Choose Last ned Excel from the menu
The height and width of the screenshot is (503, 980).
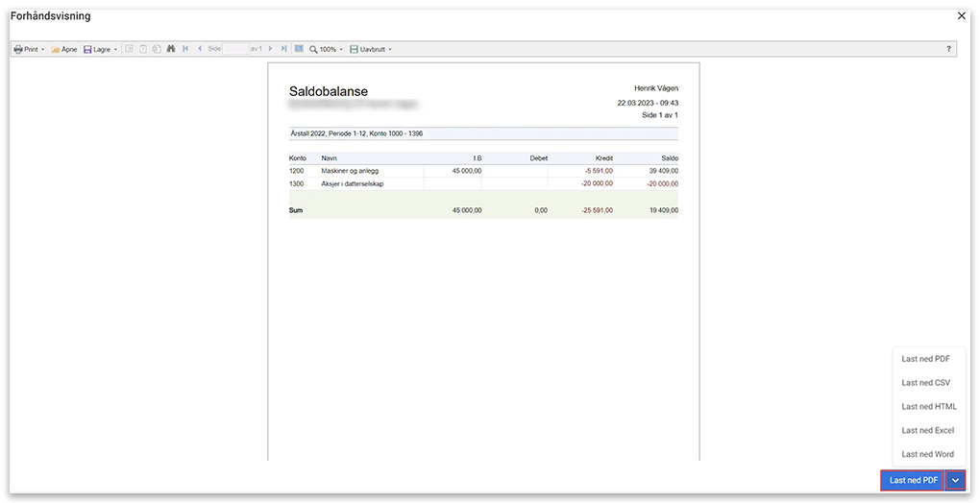tap(927, 430)
